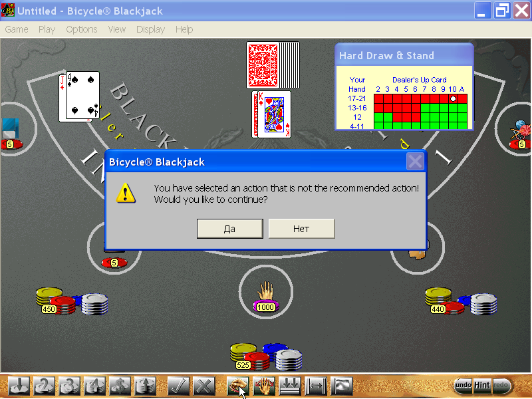Click the Hint button
The width and height of the screenshot is (532, 399).
click(482, 385)
